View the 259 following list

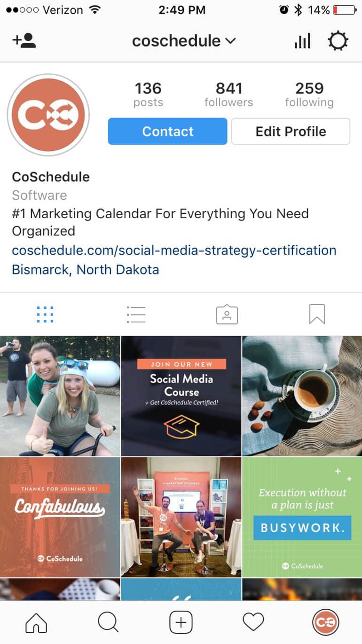[309, 94]
